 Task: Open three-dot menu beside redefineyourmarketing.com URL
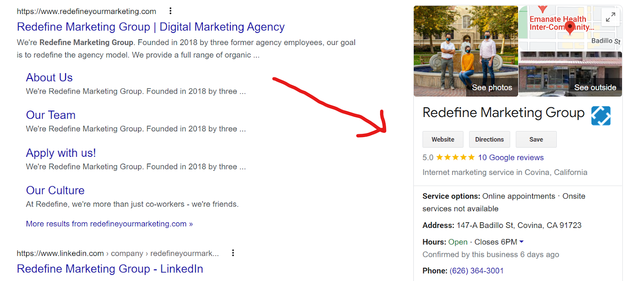point(170,11)
